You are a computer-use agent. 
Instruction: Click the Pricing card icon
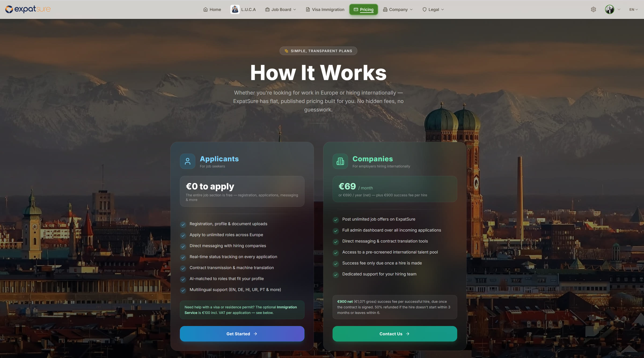[356, 9]
